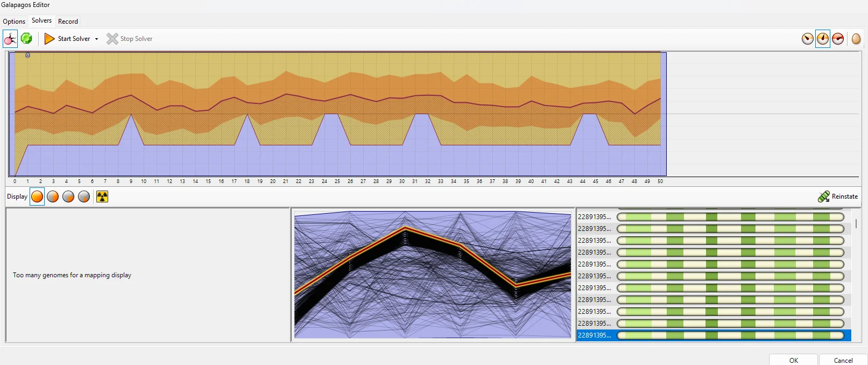This screenshot has width=868, height=365.
Task: Choose the slow gauge with needle pointing left
Action: [807, 39]
